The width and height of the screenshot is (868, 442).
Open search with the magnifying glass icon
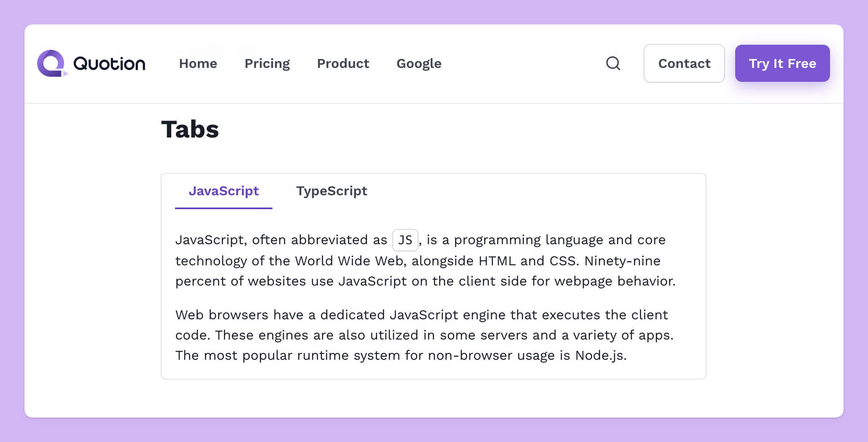point(613,63)
